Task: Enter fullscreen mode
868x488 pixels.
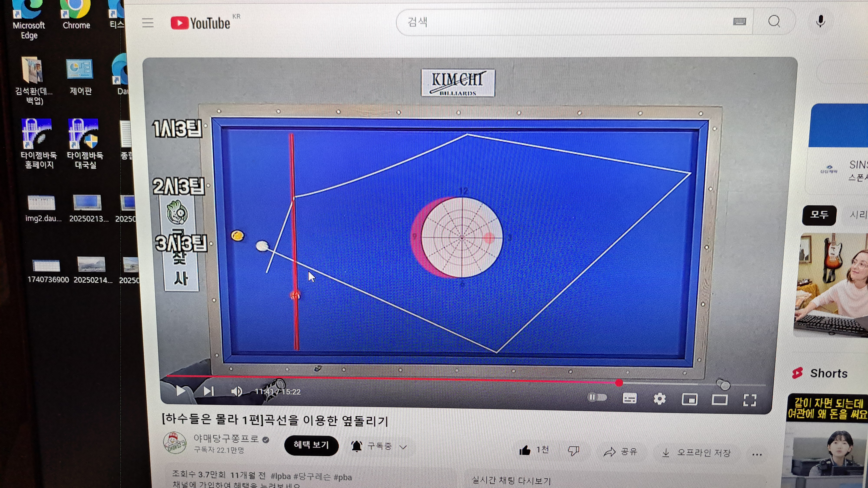Action: tap(750, 400)
